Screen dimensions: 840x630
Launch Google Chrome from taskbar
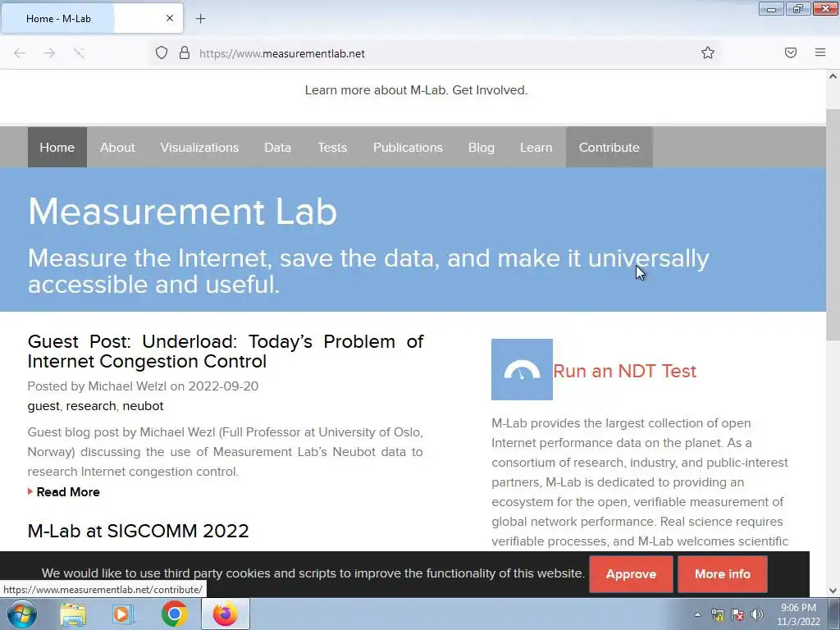[x=174, y=614]
